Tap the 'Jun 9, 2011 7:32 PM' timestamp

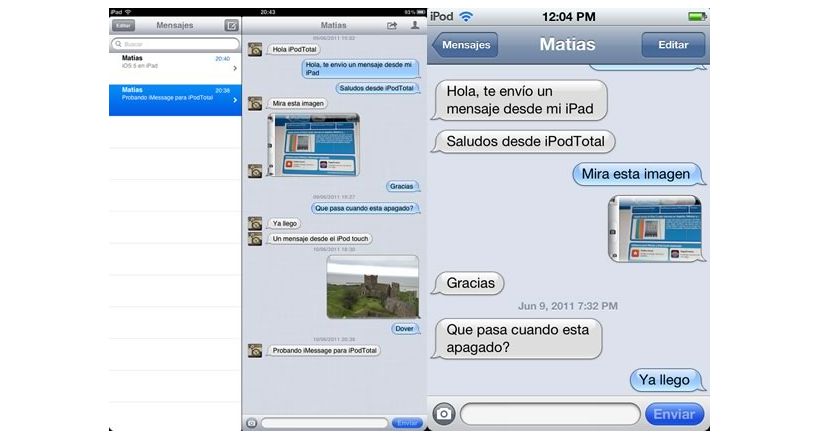pos(568,306)
